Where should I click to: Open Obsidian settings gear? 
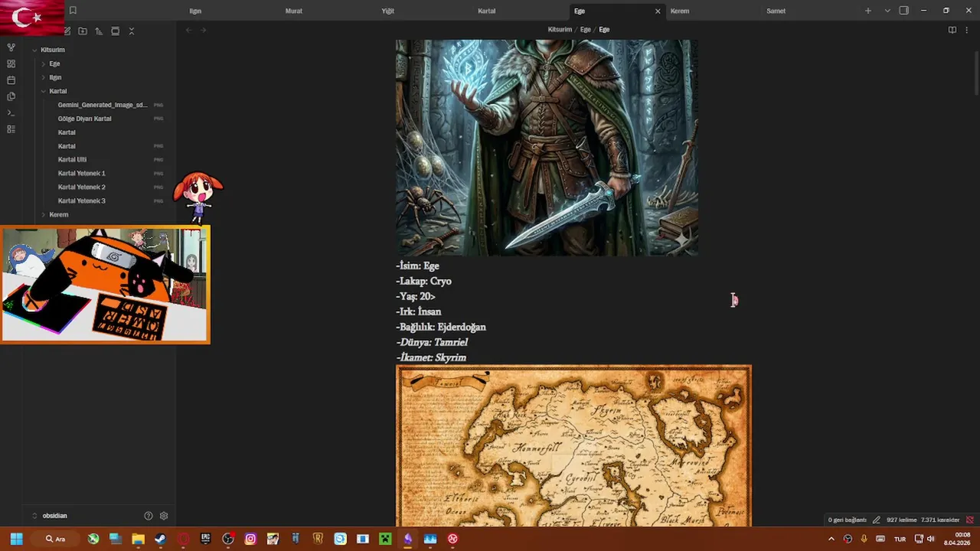(x=163, y=516)
